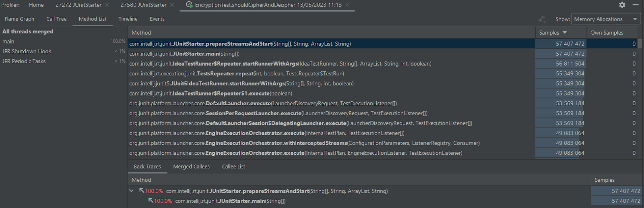Open profiler settings gear icon
The width and height of the screenshot is (644, 208).
(x=622, y=5)
